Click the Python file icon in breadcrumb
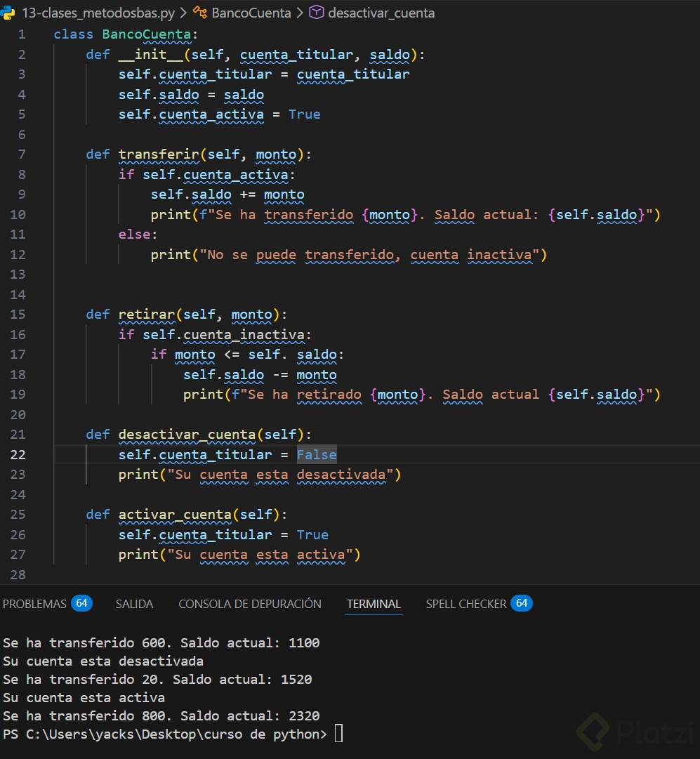 (8, 13)
